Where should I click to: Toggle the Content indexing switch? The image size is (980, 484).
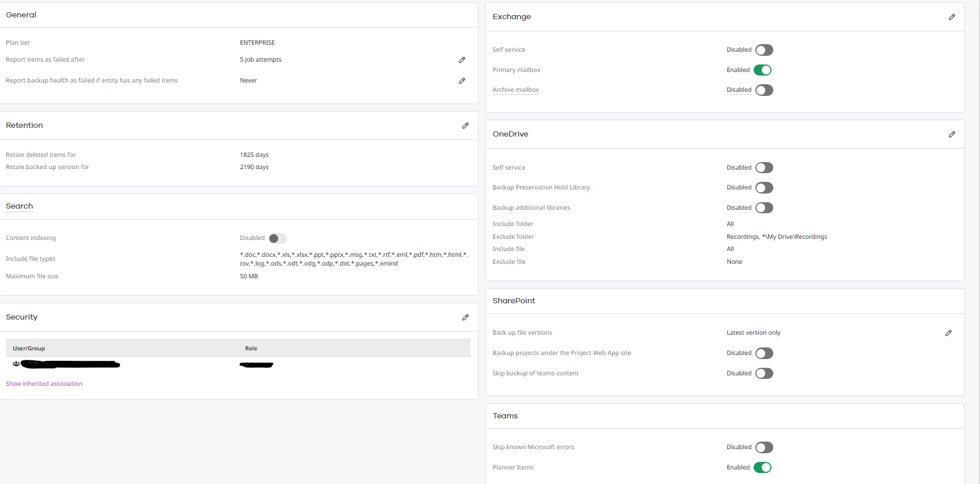click(278, 238)
